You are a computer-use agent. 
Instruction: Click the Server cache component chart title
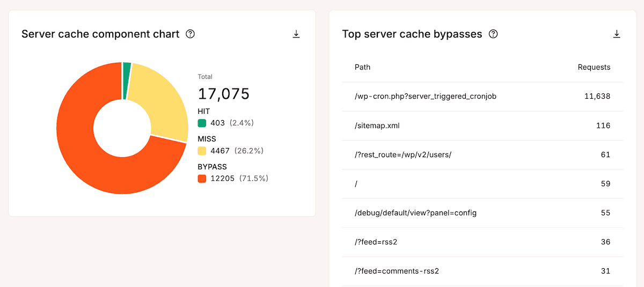pyautogui.click(x=100, y=34)
